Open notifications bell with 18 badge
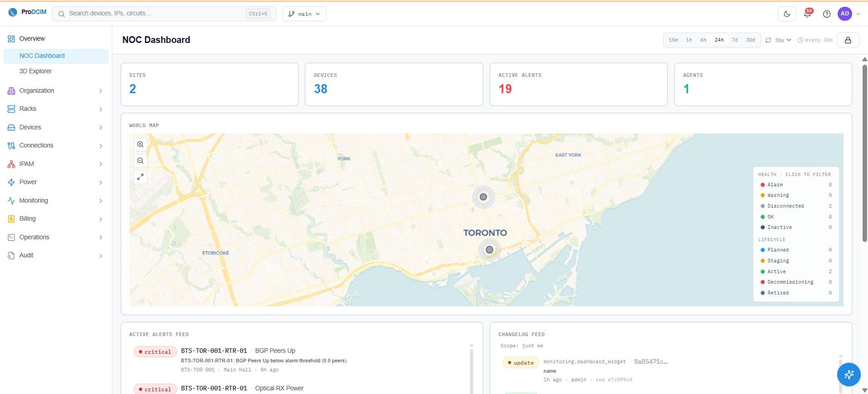Screen dimensions: 868x394 click(807, 14)
